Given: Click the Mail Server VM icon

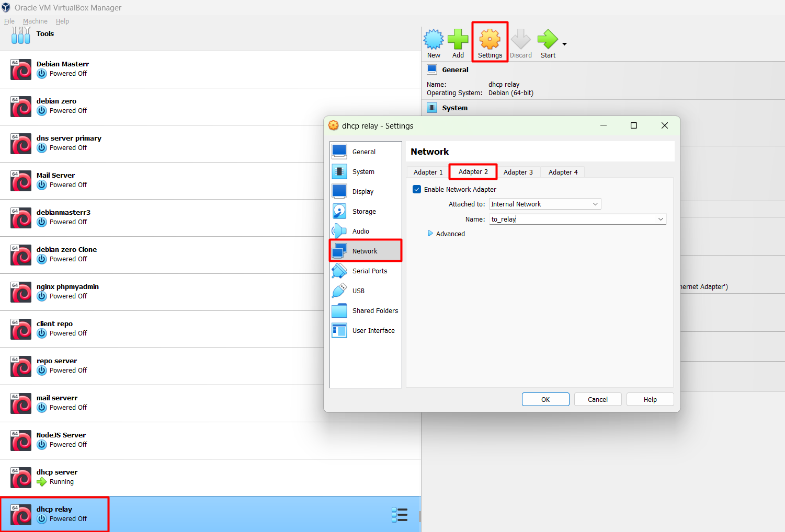Looking at the screenshot, I should click(x=21, y=181).
